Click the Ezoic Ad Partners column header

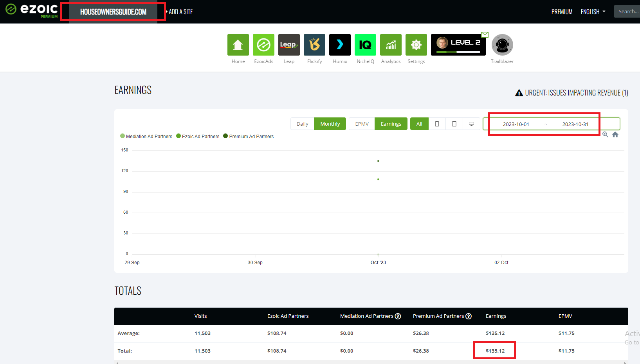(288, 316)
